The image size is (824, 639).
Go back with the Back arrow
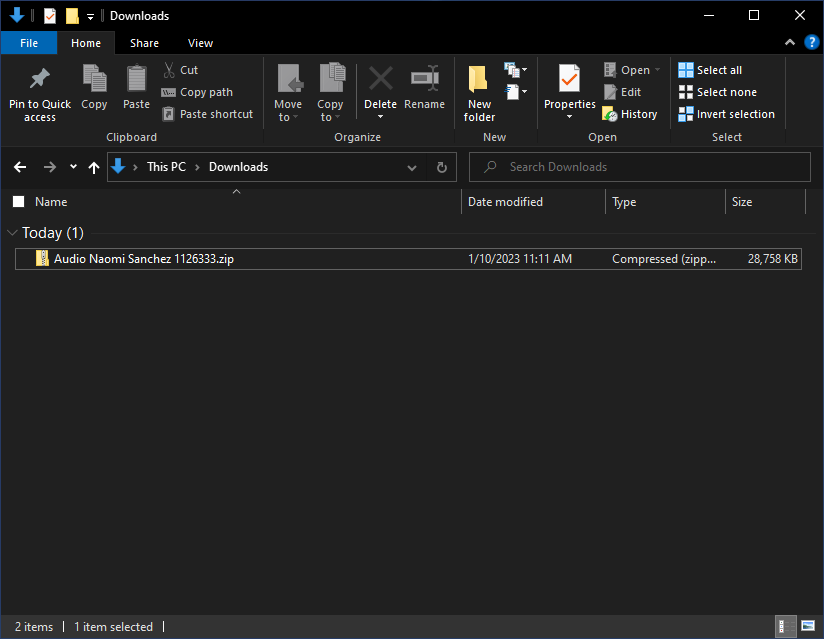coord(20,167)
